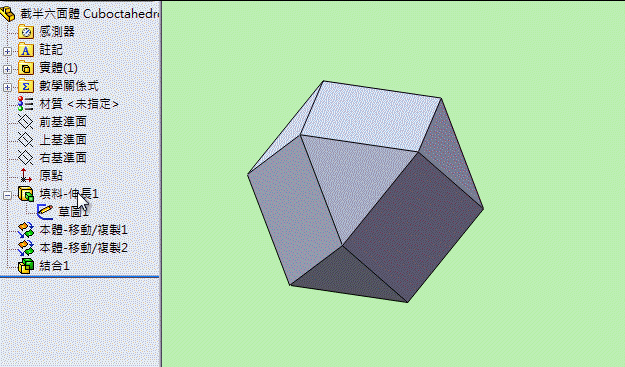Screen dimensions: 625x367
Task: Select the 實體(1) label
Action: coord(58,68)
